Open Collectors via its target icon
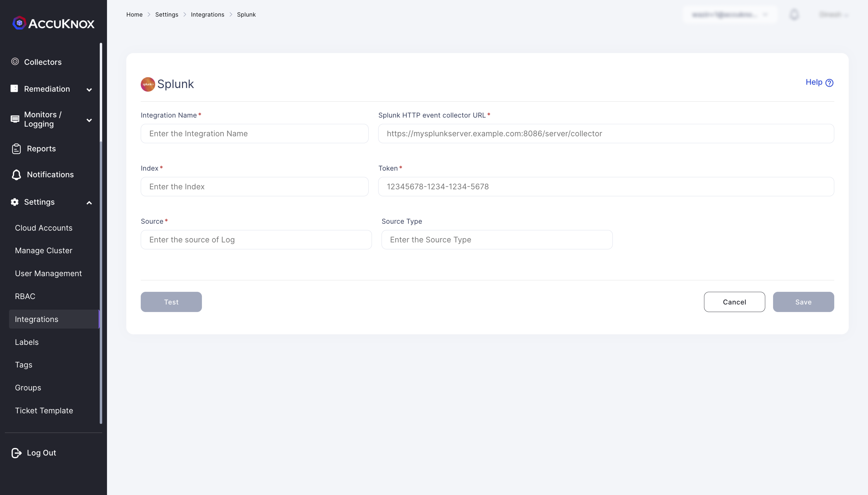Screen dimensions: 868x495 [15, 61]
